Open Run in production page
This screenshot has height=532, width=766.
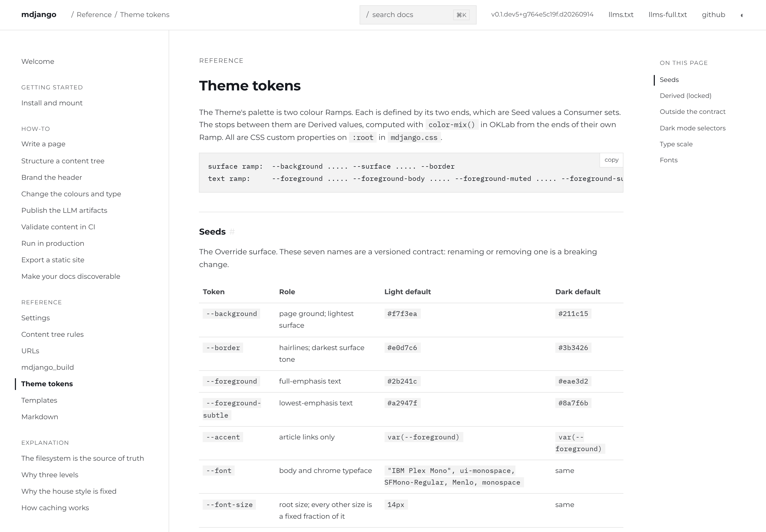tap(53, 243)
